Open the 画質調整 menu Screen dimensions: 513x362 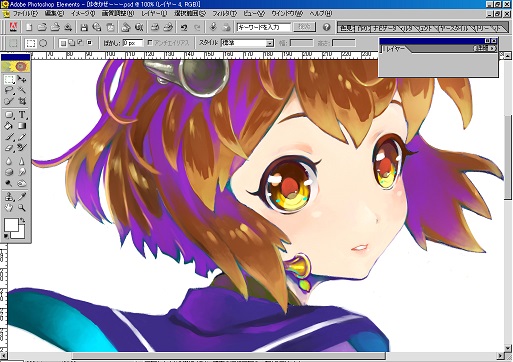pyautogui.click(x=118, y=14)
